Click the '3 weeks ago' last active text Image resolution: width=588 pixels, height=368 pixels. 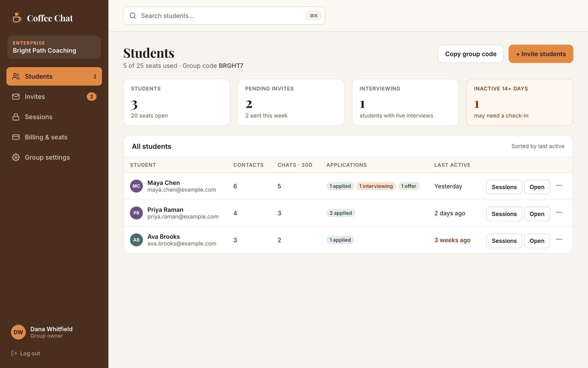point(452,240)
